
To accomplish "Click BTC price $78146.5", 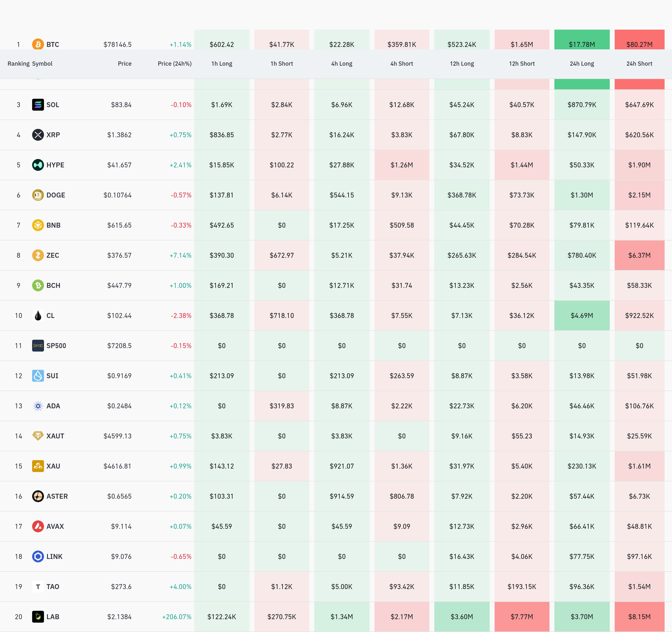I will [118, 44].
